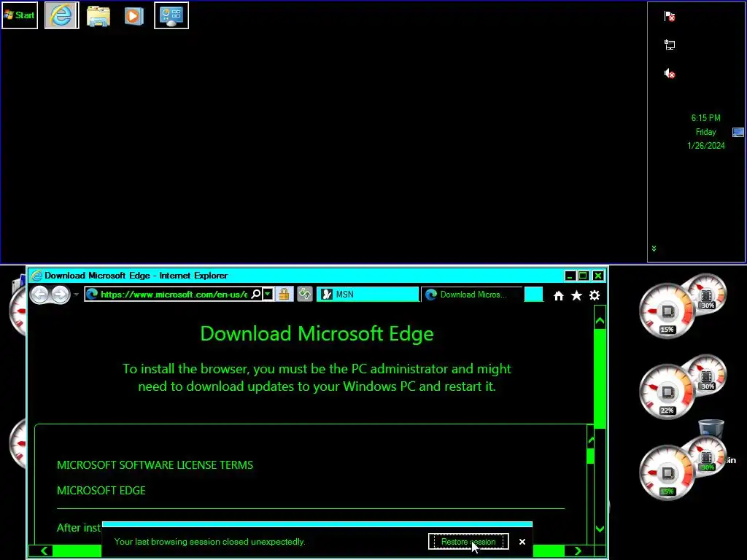Image resolution: width=747 pixels, height=560 pixels.
Task: Maximize the Internet Explorer window
Action: 583,275
